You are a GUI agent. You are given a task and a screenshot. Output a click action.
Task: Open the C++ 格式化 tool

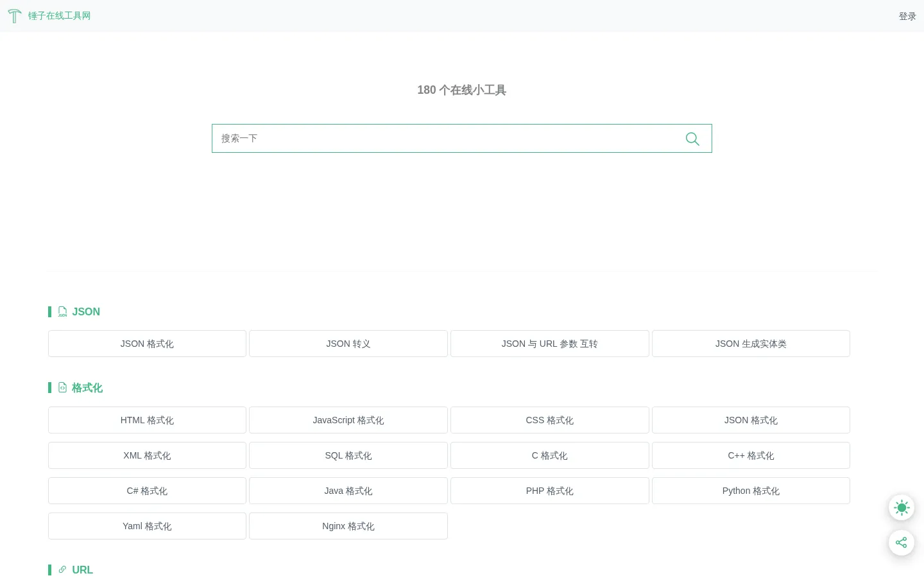(x=751, y=455)
